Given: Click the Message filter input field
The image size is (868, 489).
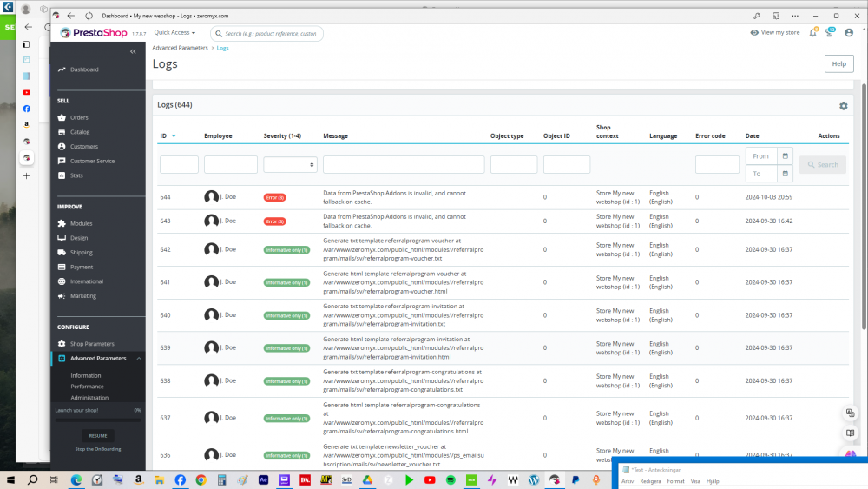Looking at the screenshot, I should coord(404,164).
